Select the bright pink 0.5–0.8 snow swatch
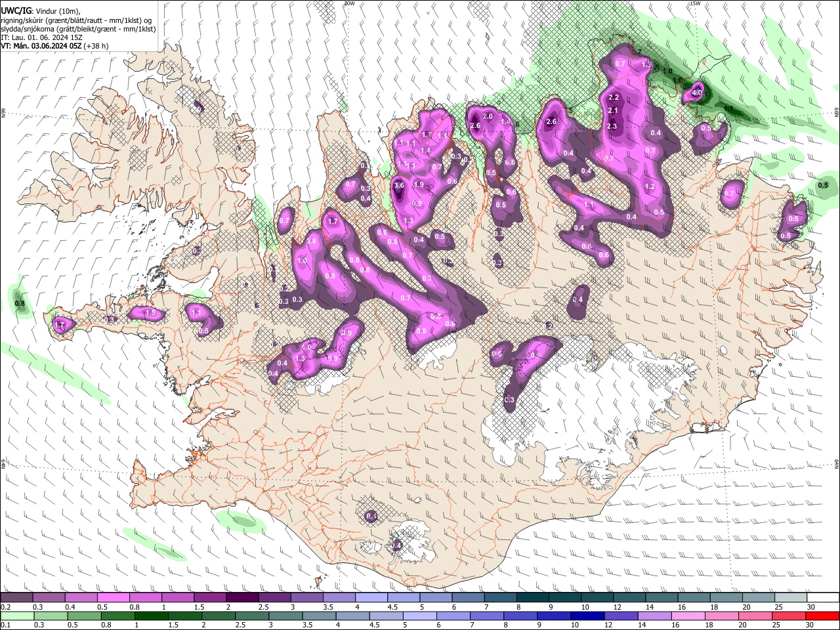The image size is (840, 630). [x=114, y=598]
